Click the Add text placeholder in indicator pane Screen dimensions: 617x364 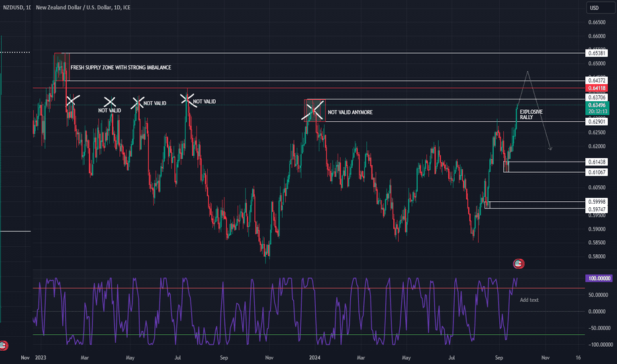point(529,300)
